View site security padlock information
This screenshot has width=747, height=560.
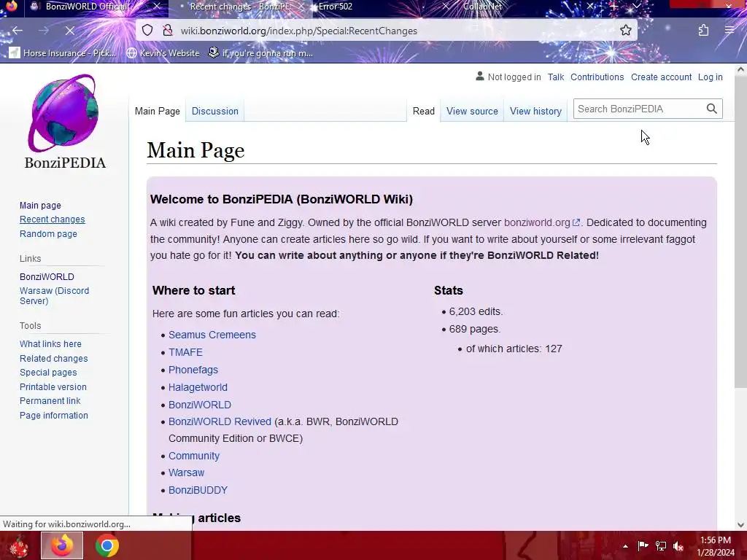pos(167,31)
